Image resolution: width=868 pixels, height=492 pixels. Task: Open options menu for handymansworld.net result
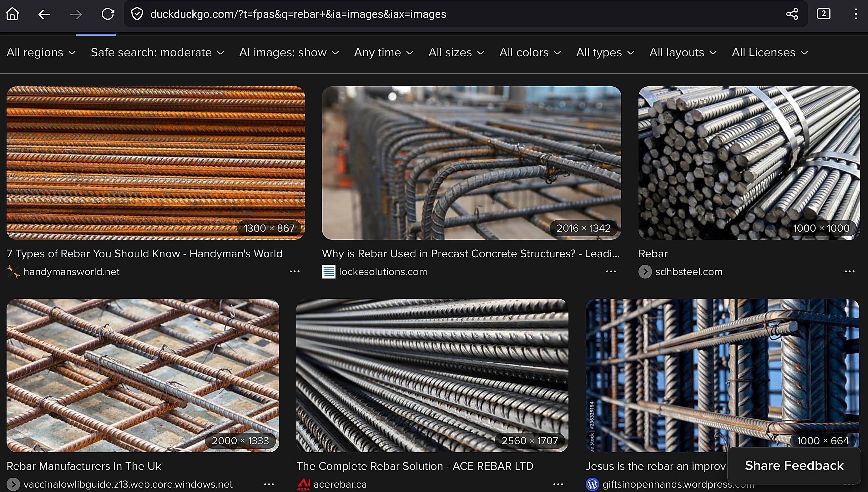(295, 272)
